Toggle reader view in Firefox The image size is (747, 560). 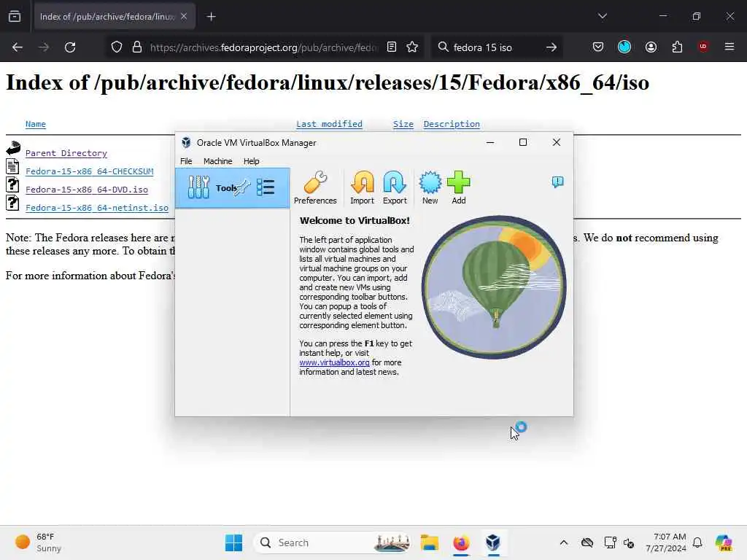(x=392, y=47)
